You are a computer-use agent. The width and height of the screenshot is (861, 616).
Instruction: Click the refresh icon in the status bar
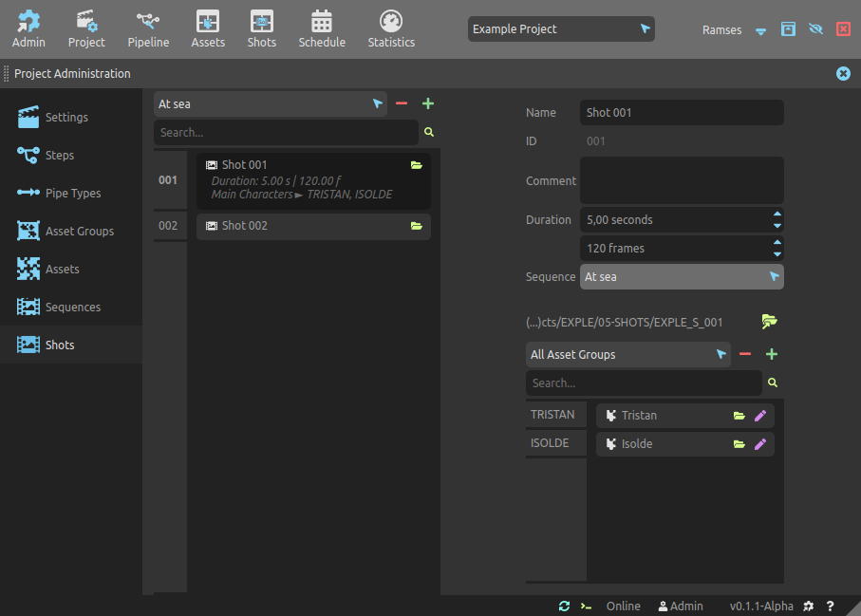(564, 606)
